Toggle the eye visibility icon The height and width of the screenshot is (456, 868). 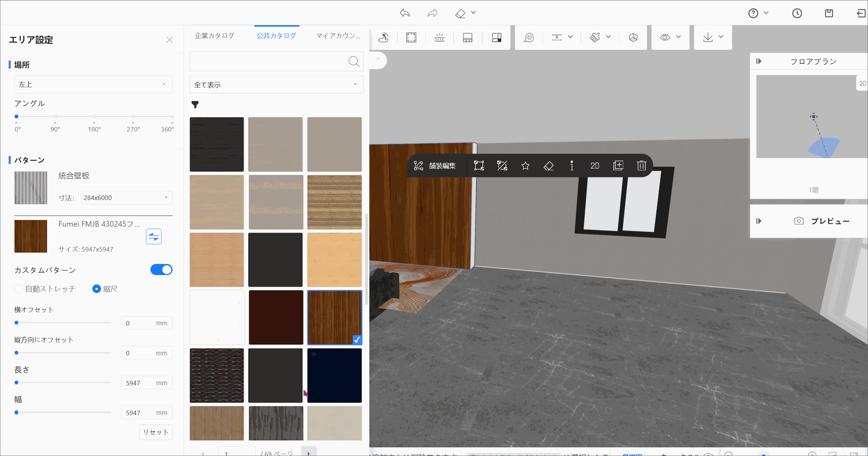coord(665,37)
